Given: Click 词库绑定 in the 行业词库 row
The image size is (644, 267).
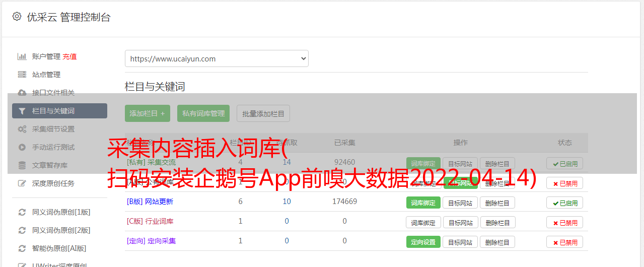Looking at the screenshot, I should pyautogui.click(x=423, y=222).
